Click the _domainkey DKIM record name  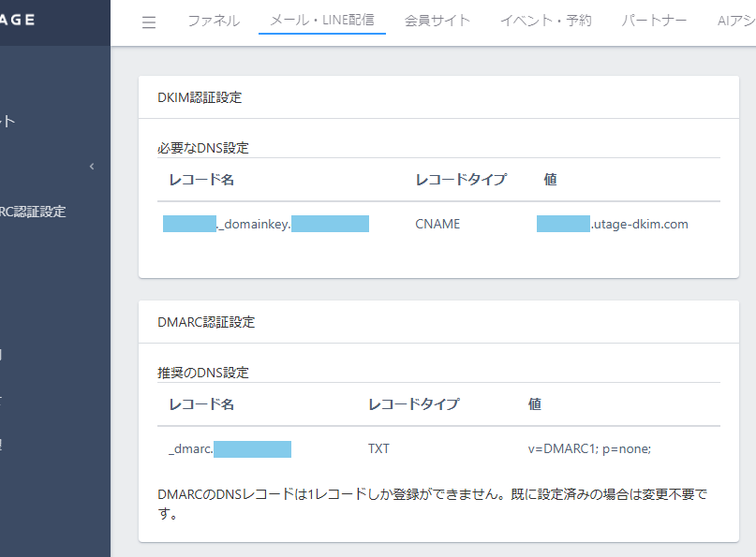[265, 224]
